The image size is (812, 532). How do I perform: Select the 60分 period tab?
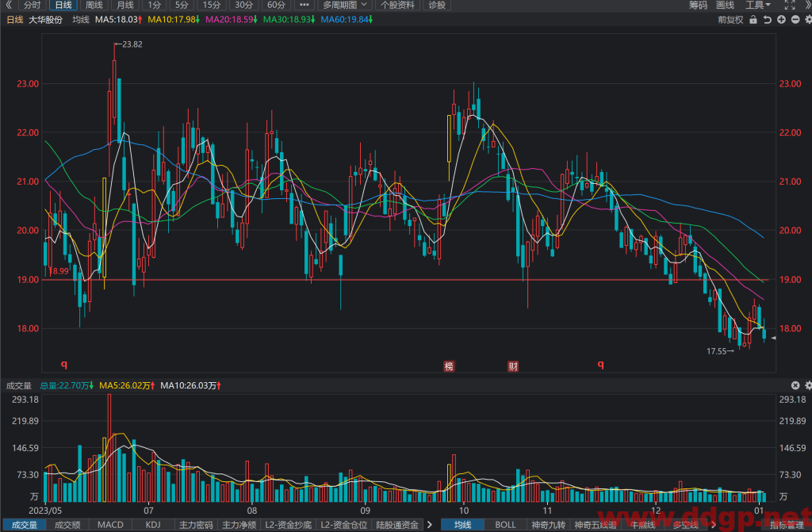click(x=276, y=5)
